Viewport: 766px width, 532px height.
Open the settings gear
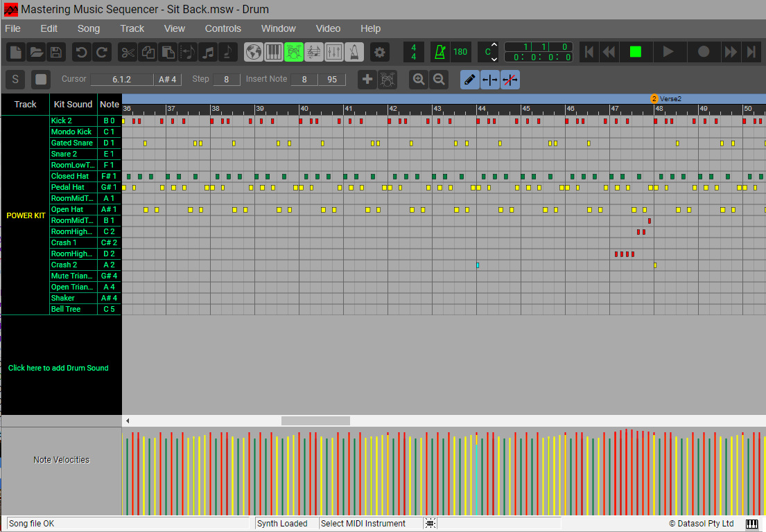coord(379,52)
